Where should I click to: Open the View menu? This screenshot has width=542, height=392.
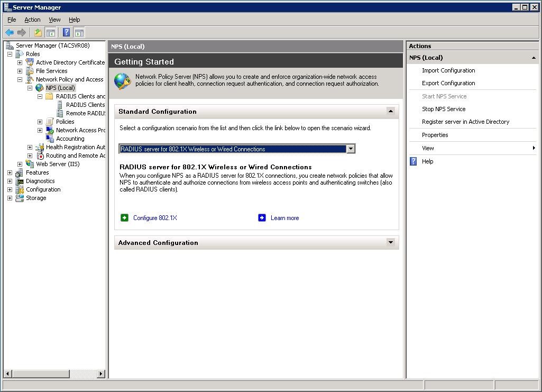(x=54, y=20)
